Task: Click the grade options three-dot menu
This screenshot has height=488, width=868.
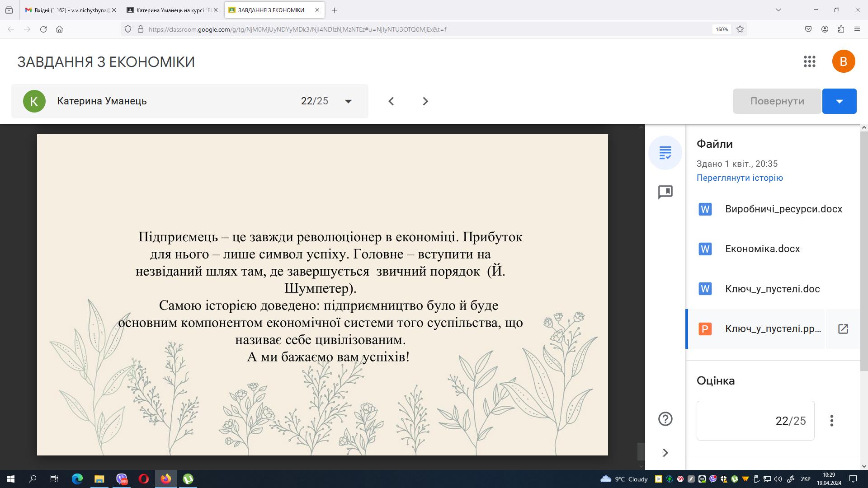Action: (831, 421)
